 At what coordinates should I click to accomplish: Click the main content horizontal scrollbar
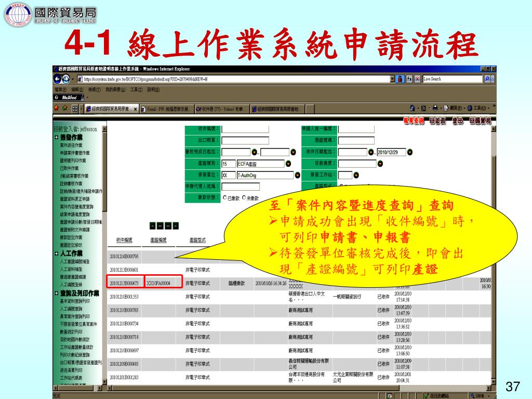click(x=300, y=388)
